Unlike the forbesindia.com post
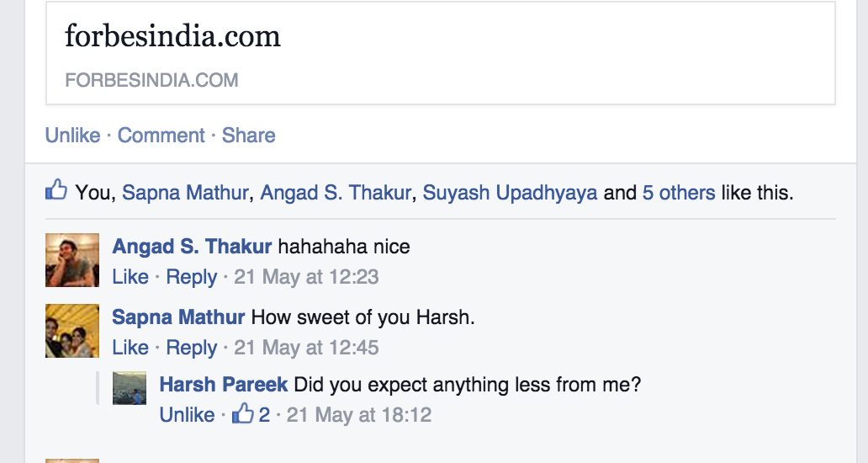This screenshot has width=868, height=463. 72,136
